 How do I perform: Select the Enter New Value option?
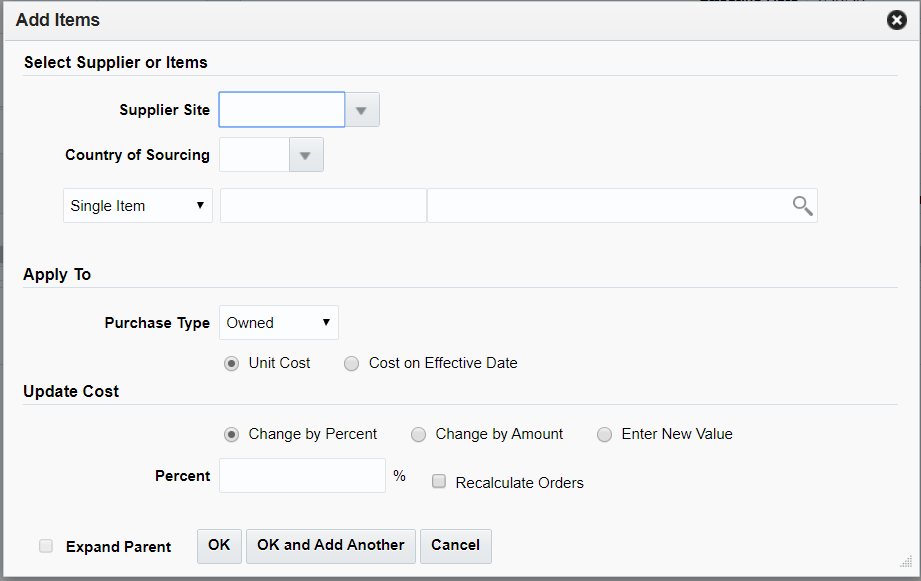click(x=604, y=434)
